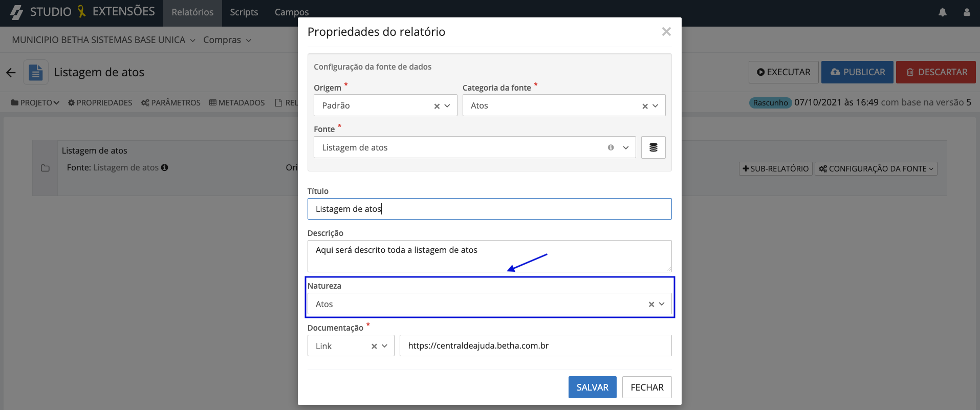Click the info icon inside the Fonte field

click(x=611, y=147)
